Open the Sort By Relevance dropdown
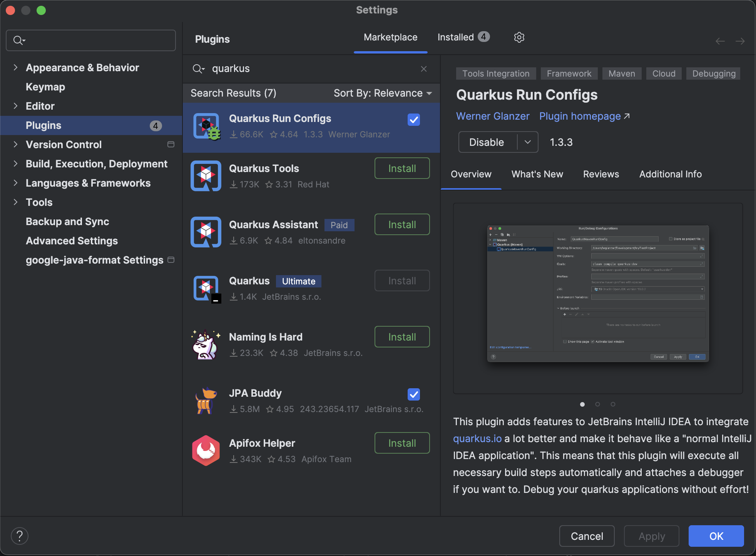 pyautogui.click(x=383, y=93)
